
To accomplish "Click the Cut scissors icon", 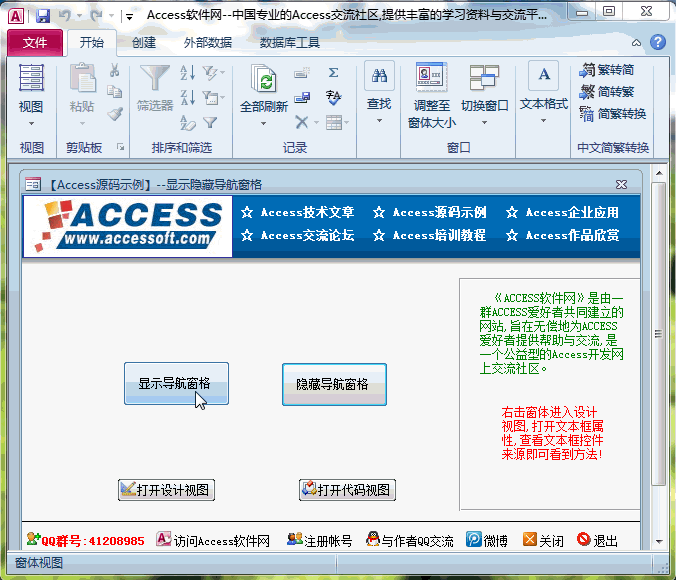I will (x=114, y=70).
